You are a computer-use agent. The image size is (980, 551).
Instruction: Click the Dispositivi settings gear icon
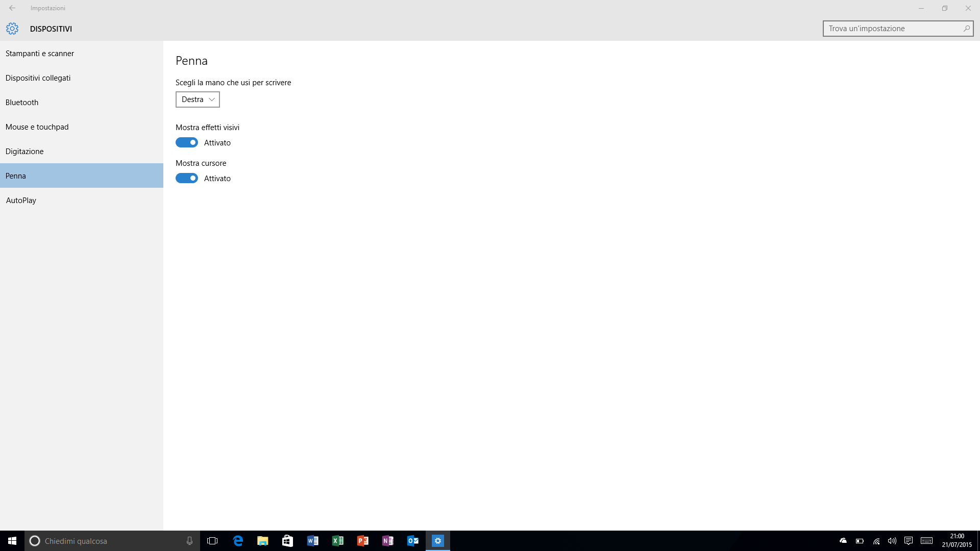coord(12,29)
